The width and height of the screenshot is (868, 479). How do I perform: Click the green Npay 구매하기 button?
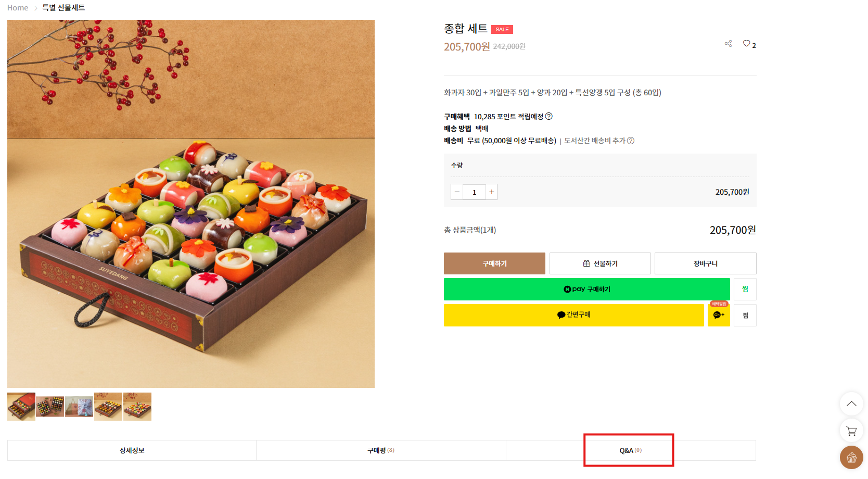(586, 289)
